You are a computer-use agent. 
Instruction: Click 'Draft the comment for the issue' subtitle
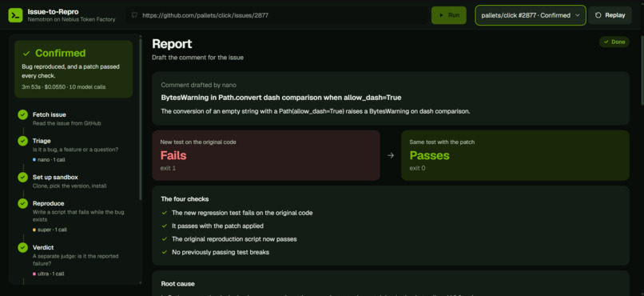(x=197, y=58)
